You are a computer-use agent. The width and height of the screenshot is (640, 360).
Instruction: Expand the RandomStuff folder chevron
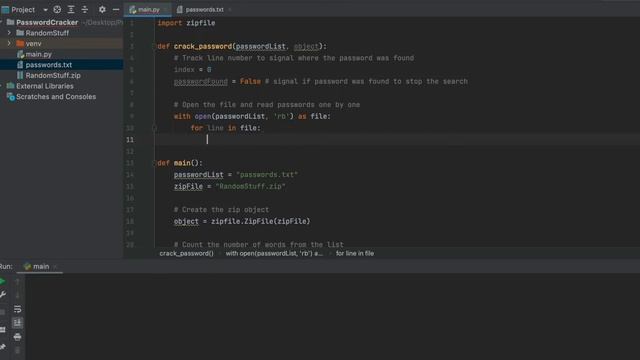9,33
